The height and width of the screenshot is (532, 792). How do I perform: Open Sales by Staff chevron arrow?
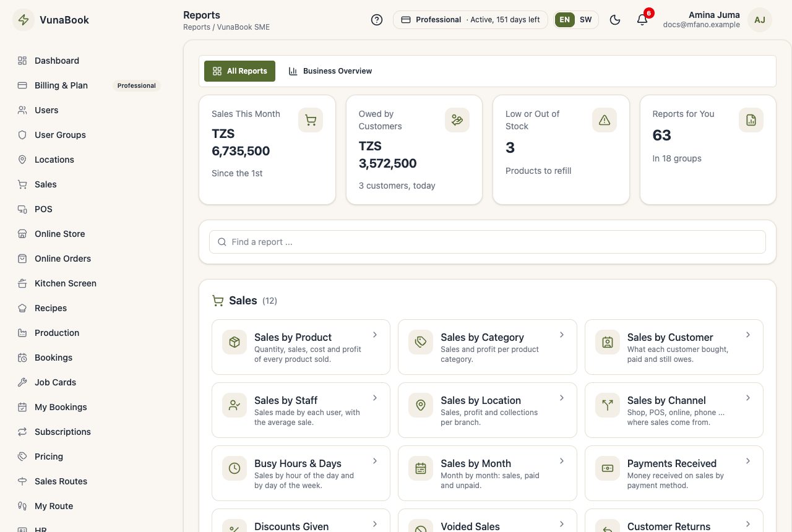point(375,398)
